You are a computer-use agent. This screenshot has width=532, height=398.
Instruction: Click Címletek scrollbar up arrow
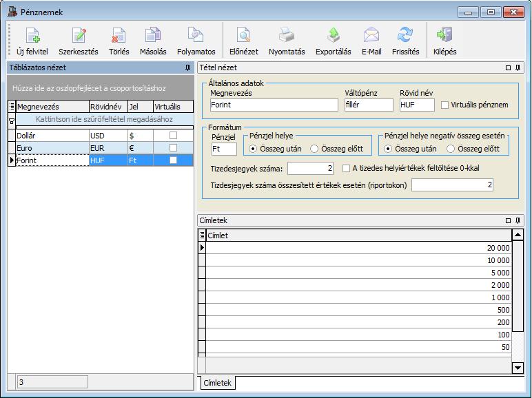pos(518,235)
